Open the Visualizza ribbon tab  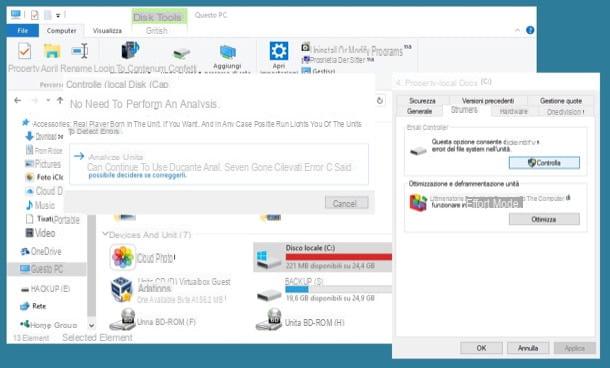[x=107, y=30]
